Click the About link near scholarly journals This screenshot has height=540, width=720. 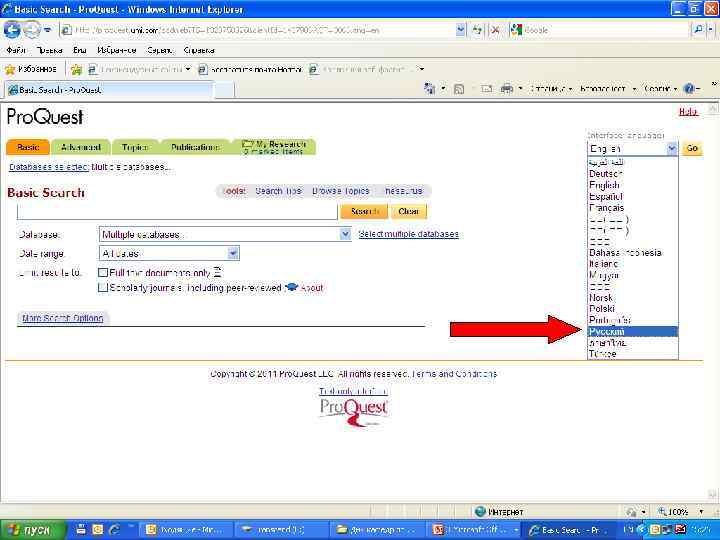click(312, 288)
